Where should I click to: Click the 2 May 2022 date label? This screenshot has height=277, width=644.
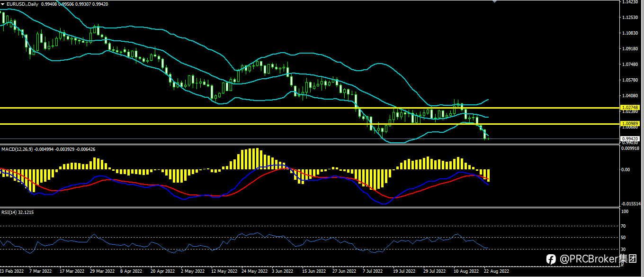pos(193,272)
